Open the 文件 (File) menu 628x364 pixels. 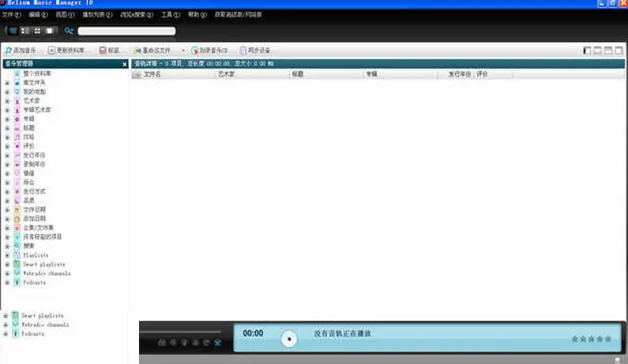[x=12, y=14]
